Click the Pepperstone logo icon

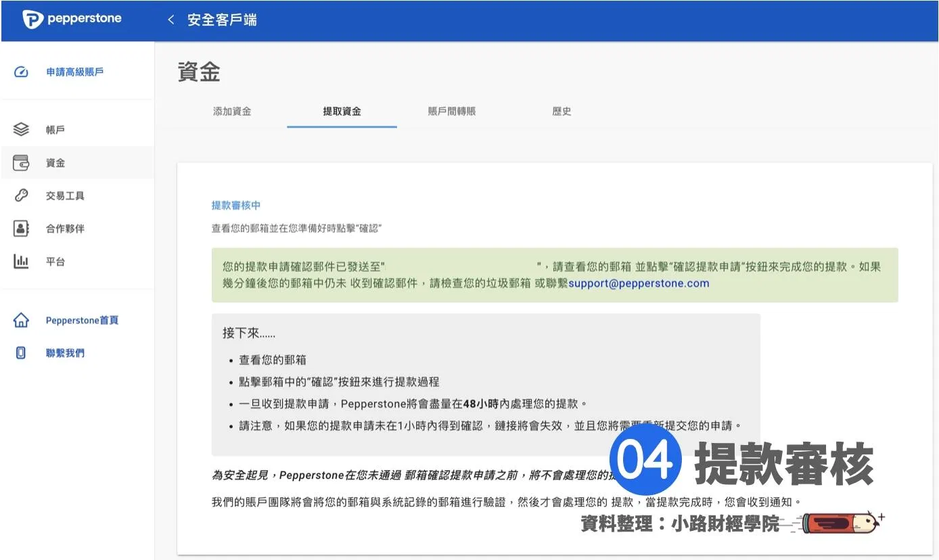[x=32, y=20]
